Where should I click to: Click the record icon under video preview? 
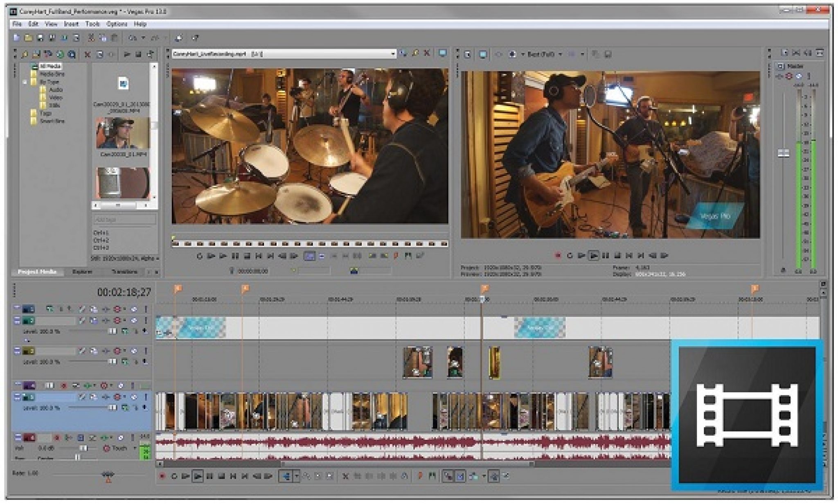pyautogui.click(x=557, y=256)
